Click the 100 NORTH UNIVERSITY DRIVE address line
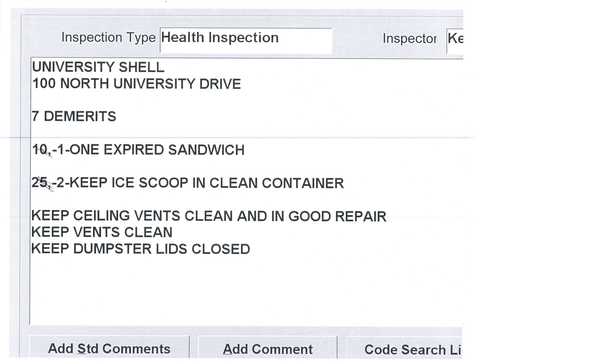Viewport: 600px width, 364px height. (136, 84)
